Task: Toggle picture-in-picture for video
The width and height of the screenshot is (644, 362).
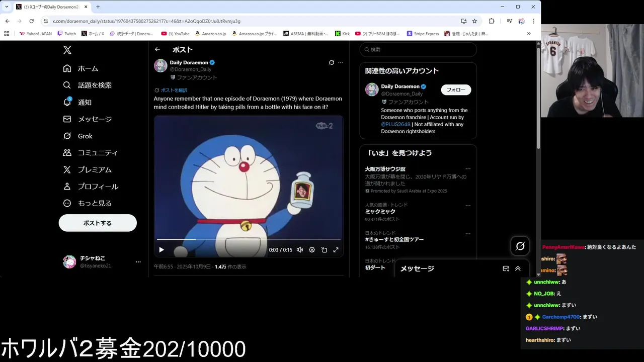Action: (324, 250)
